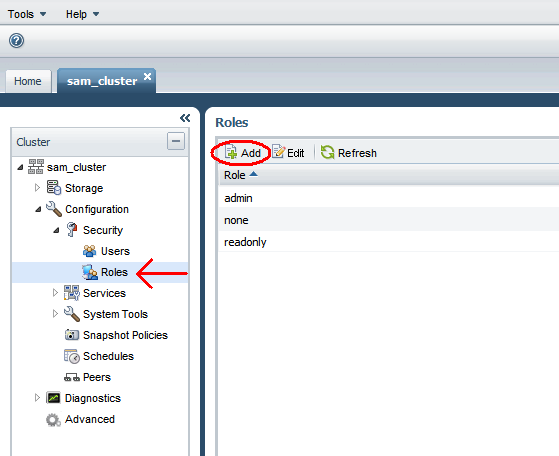559x456 pixels.
Task: Expand the System Tools node arrow
Action: click(55, 314)
